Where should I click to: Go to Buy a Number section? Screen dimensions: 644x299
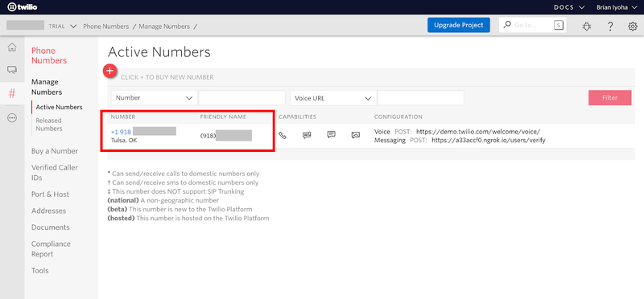click(x=55, y=151)
